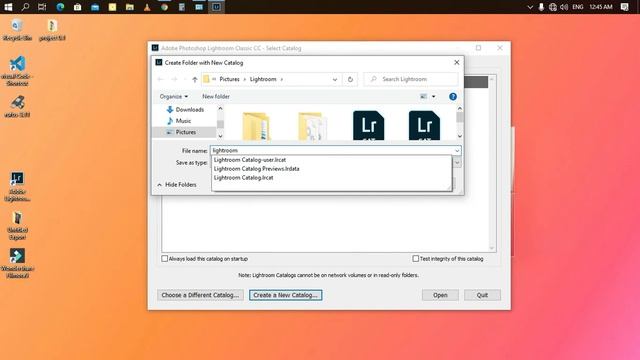
Task: Open the Recycle Bin desktop icon
Action: pyautogui.click(x=17, y=30)
